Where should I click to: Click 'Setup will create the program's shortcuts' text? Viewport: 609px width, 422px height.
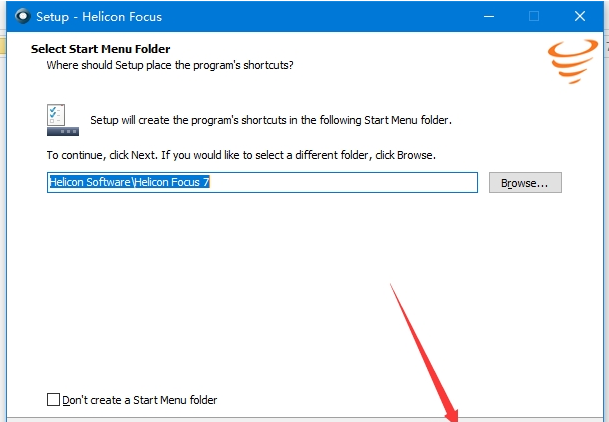[271, 120]
